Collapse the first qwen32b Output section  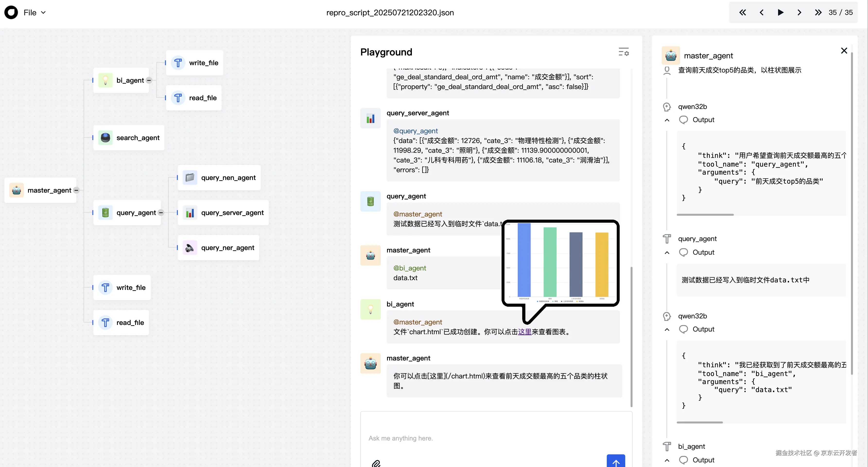[667, 120]
